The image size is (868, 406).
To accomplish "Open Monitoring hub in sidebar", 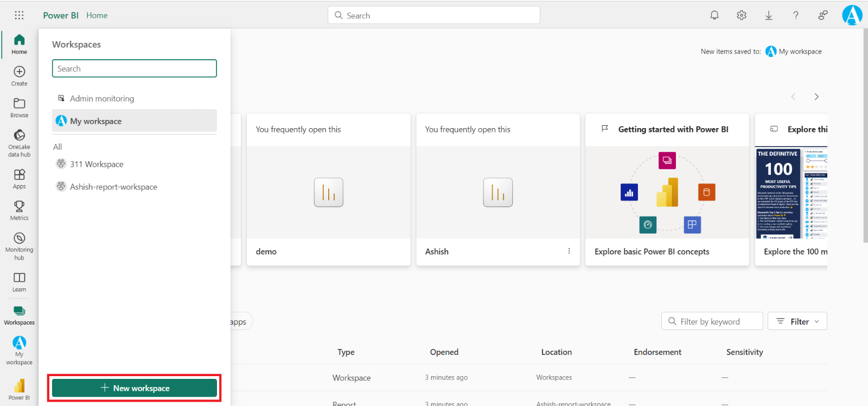I will click(x=19, y=245).
